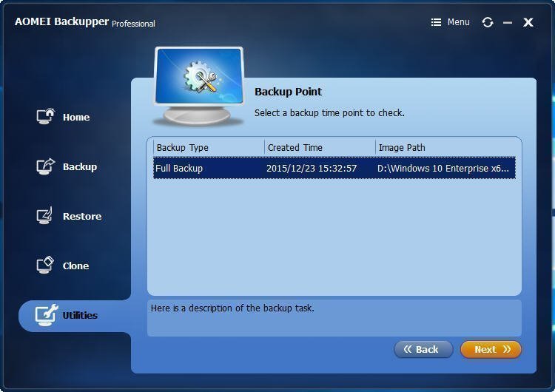The width and height of the screenshot is (555, 392).
Task: Select image path D:\Windows 10 Enterprise
Action: (443, 168)
